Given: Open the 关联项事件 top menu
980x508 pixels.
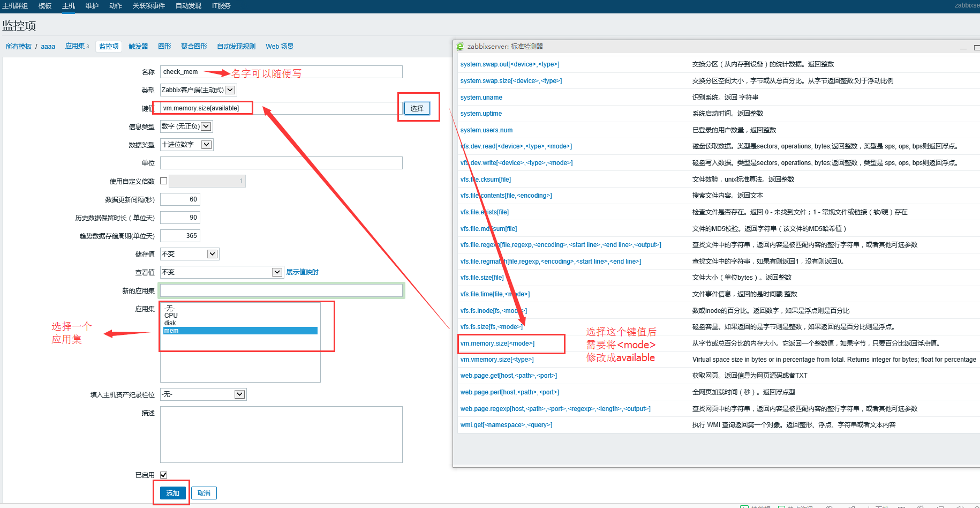Looking at the screenshot, I should click(x=149, y=6).
